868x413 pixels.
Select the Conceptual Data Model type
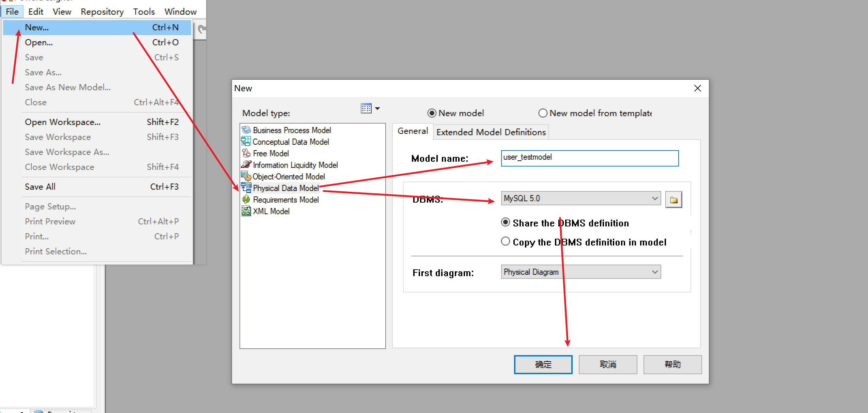291,142
